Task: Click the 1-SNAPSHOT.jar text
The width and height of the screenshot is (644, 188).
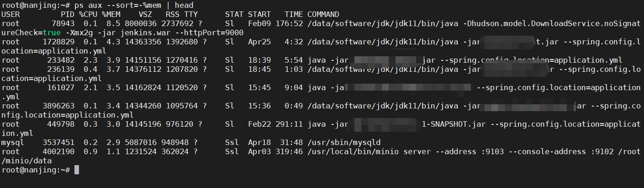Action: 450,124
